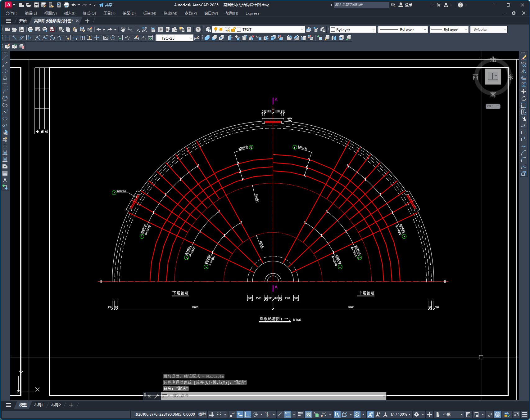Open the 绘图(D) menu
Image resolution: width=530 pixels, height=420 pixels.
tap(129, 13)
